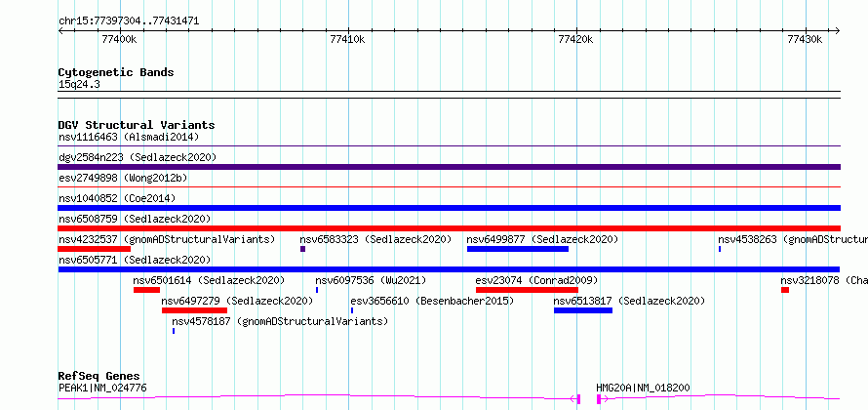Click the nsv6513817 (Sedlazeck2020) label
Image resolution: width=868 pixels, height=410 pixels.
pos(629,301)
